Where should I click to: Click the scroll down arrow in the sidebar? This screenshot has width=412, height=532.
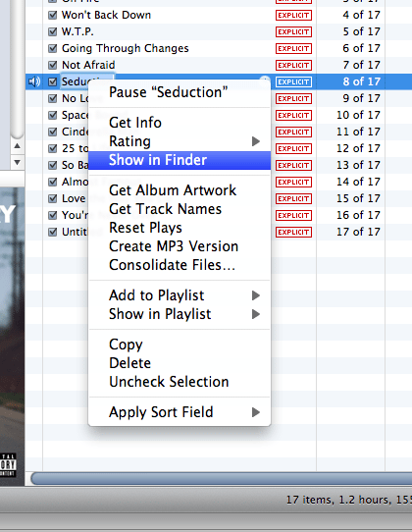pyautogui.click(x=17, y=162)
